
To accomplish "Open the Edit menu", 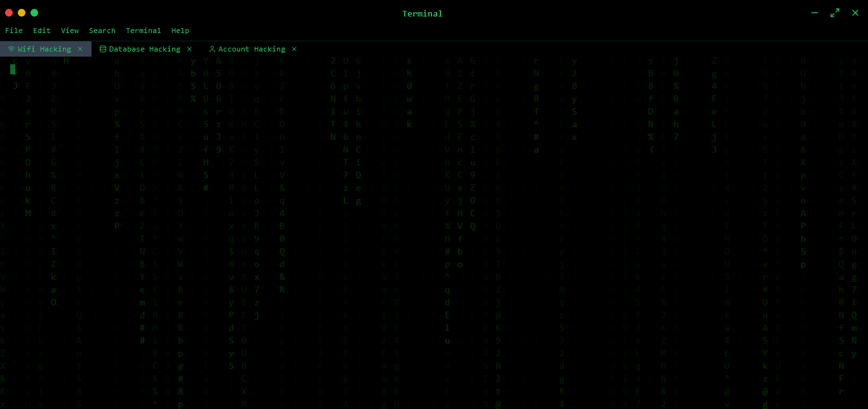I will [x=41, y=31].
